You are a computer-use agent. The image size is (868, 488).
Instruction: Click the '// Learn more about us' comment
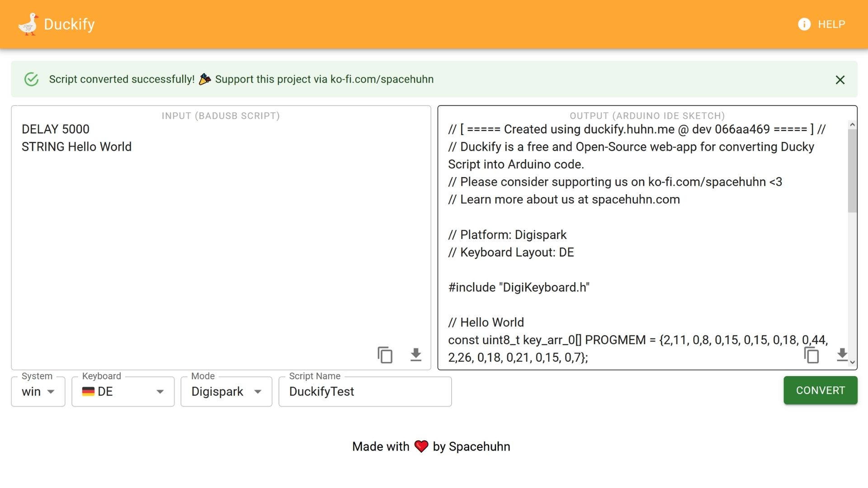click(x=564, y=200)
